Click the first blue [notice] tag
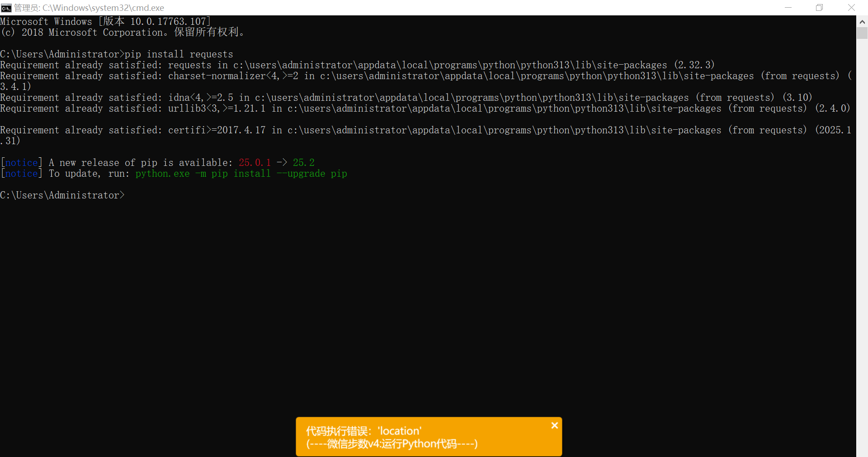The height and width of the screenshot is (457, 868). (x=22, y=163)
